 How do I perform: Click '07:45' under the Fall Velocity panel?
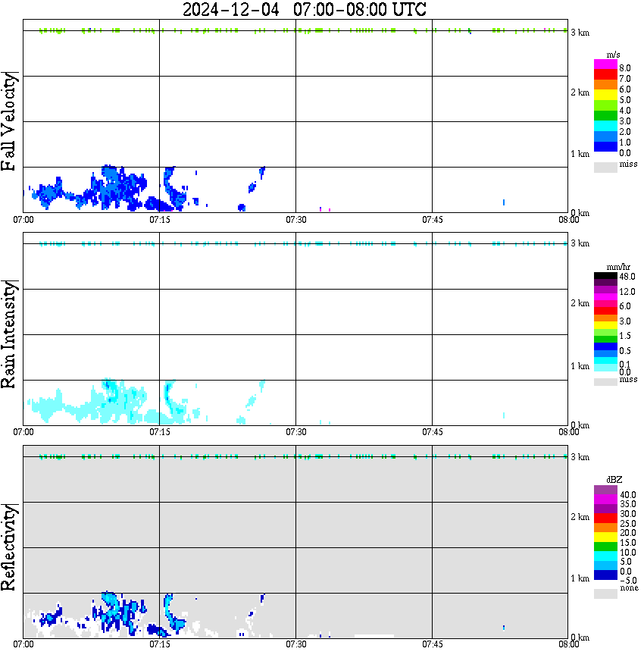click(x=433, y=220)
